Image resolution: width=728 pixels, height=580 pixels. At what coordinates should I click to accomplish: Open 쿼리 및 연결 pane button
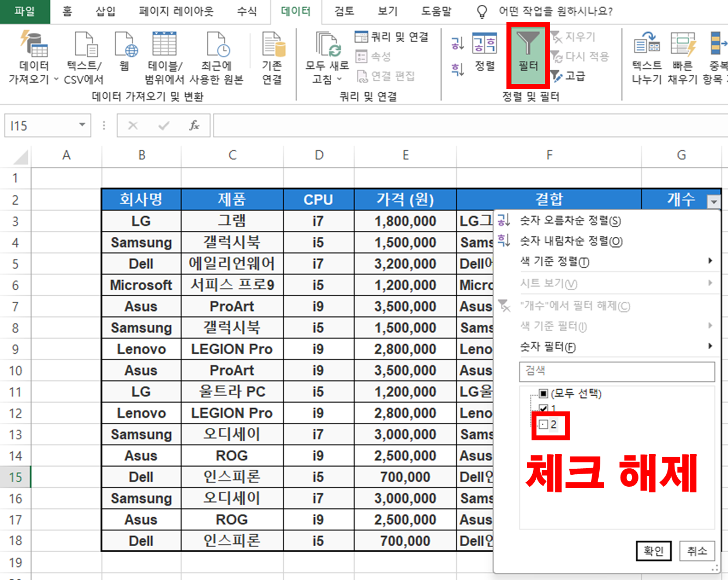click(391, 37)
